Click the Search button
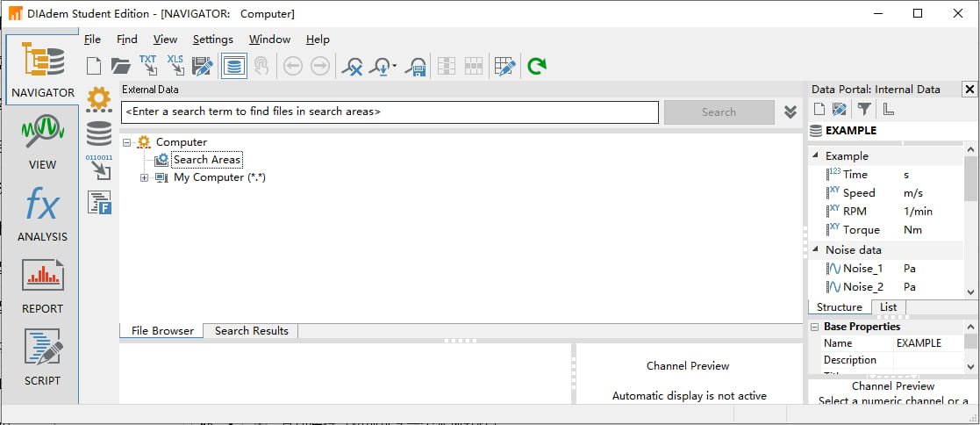The width and height of the screenshot is (980, 425). (719, 112)
